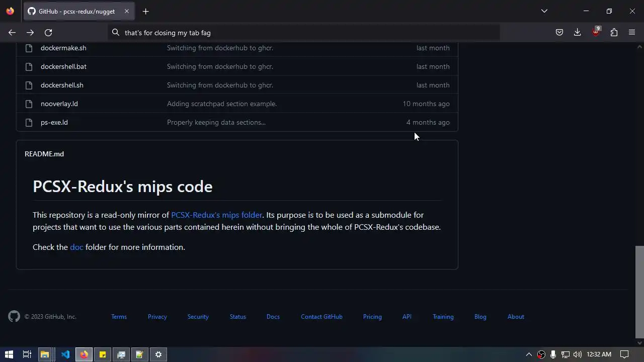The image size is (644, 362).
Task: Click file icon beside dockershell.sh
Action: click(x=29, y=85)
